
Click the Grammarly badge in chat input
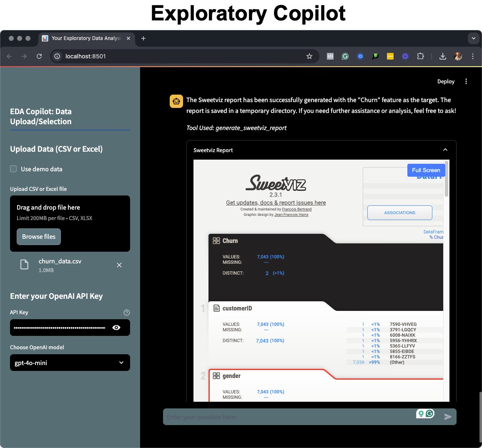point(430,413)
